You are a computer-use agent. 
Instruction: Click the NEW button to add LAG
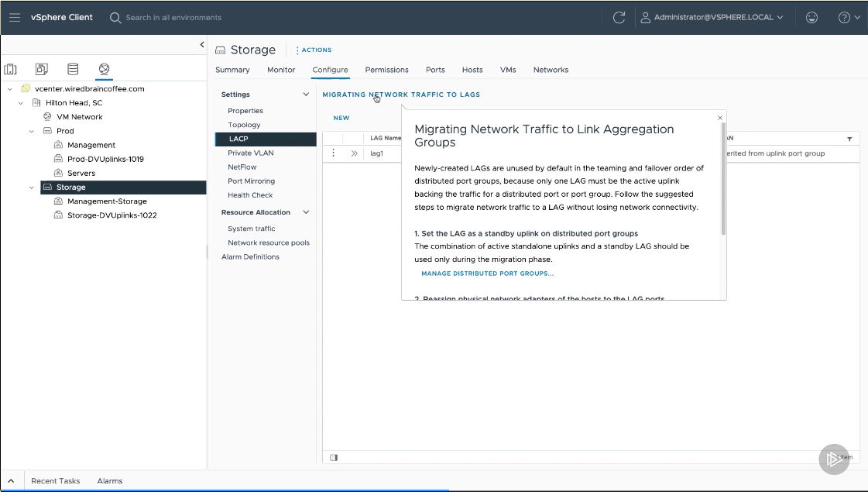click(x=341, y=118)
